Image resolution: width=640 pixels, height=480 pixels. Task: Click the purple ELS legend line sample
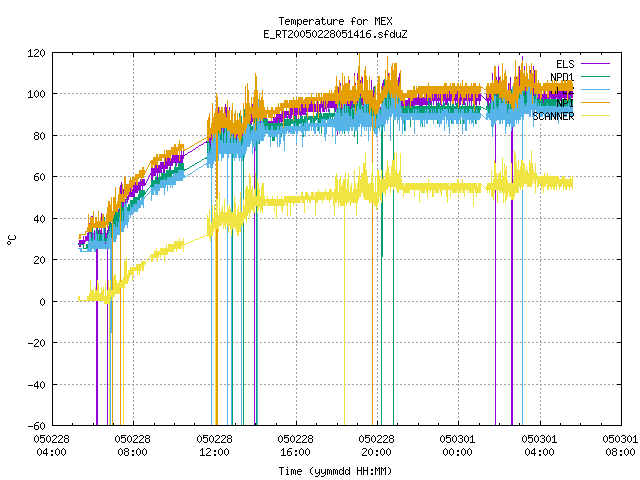[595, 64]
